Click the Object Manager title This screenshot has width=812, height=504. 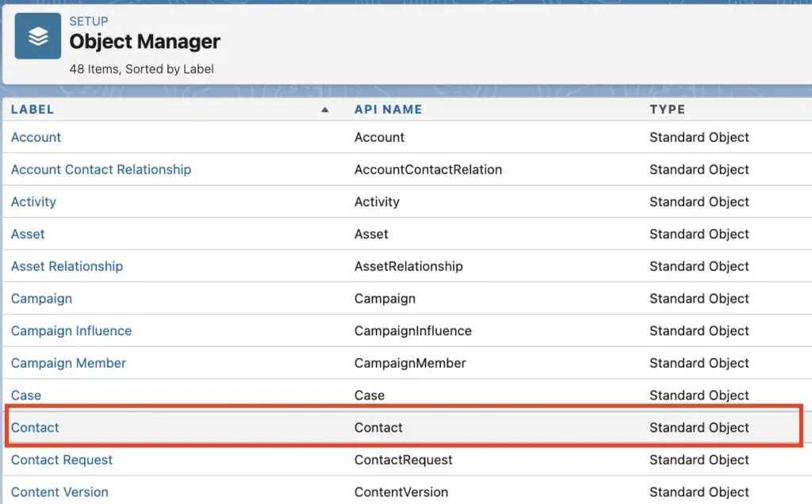[147, 42]
